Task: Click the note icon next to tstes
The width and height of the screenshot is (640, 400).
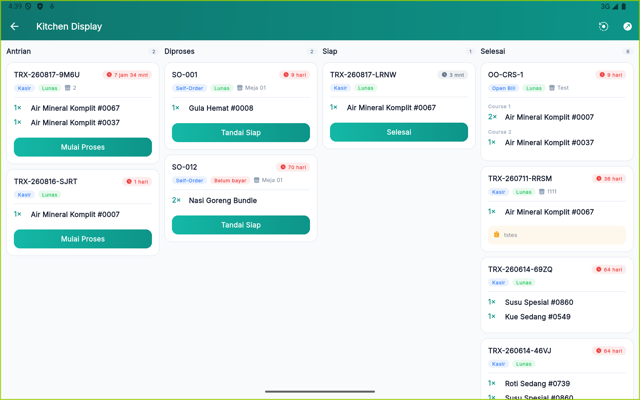Action: (496, 234)
